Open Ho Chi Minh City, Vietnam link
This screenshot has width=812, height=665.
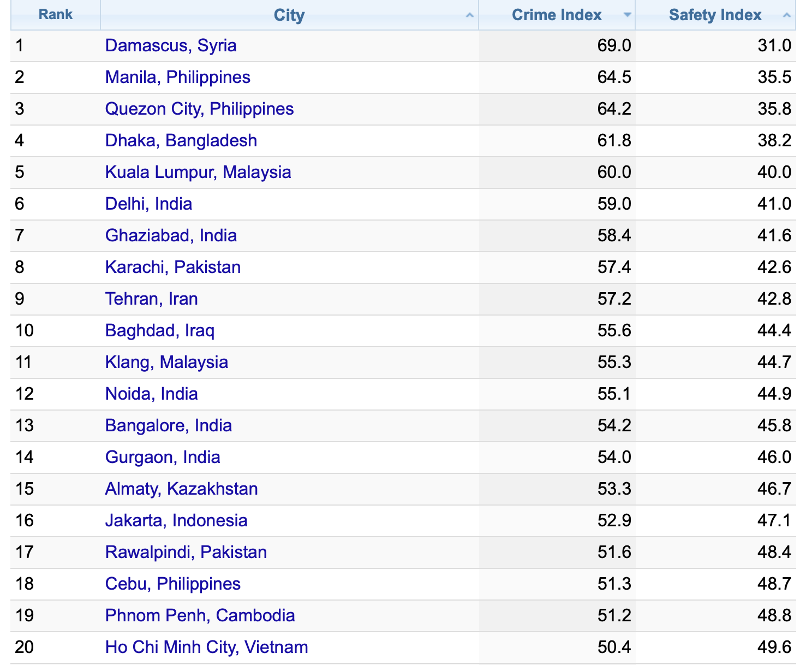tap(207, 647)
